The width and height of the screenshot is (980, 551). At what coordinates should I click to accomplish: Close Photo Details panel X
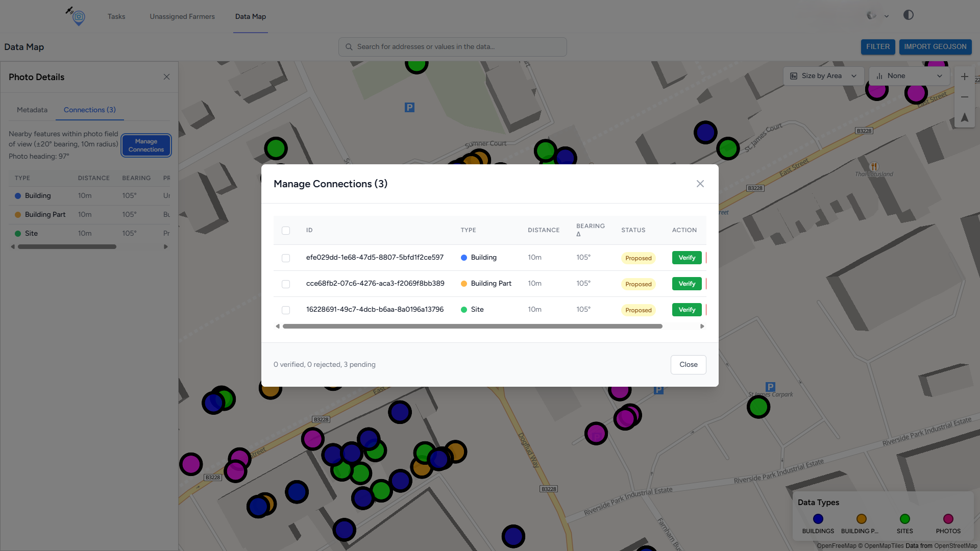tap(166, 77)
